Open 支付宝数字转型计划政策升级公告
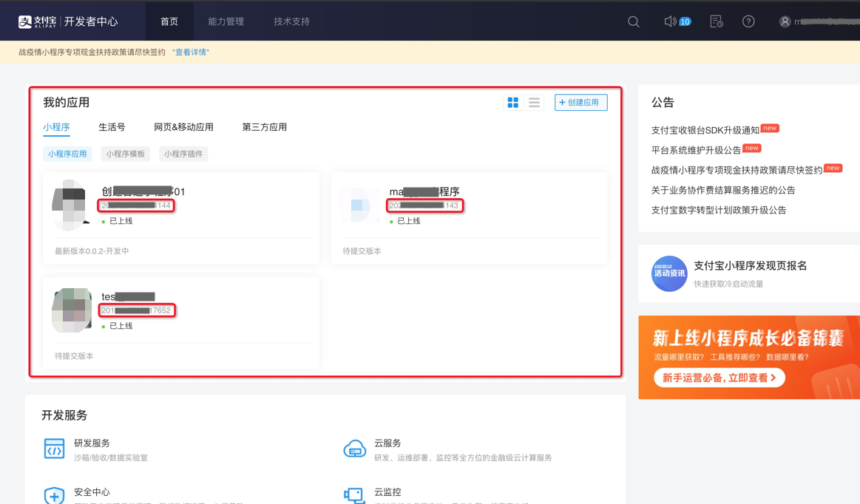 coord(719,210)
